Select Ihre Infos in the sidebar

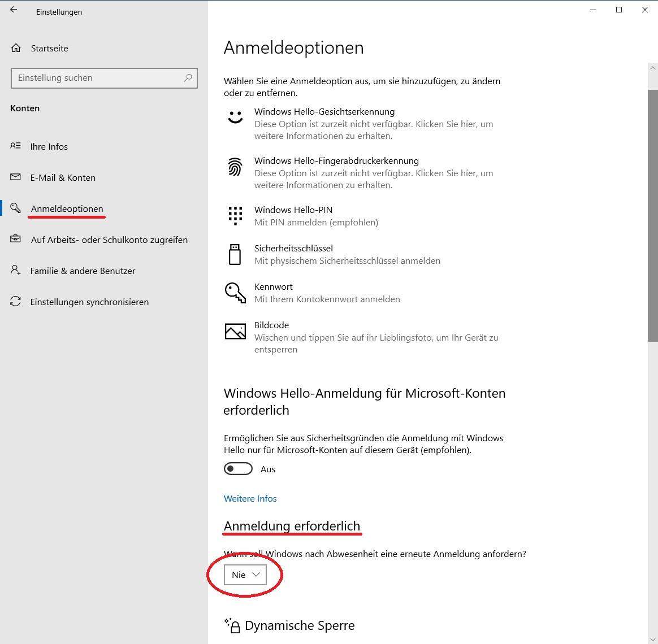pyautogui.click(x=49, y=146)
